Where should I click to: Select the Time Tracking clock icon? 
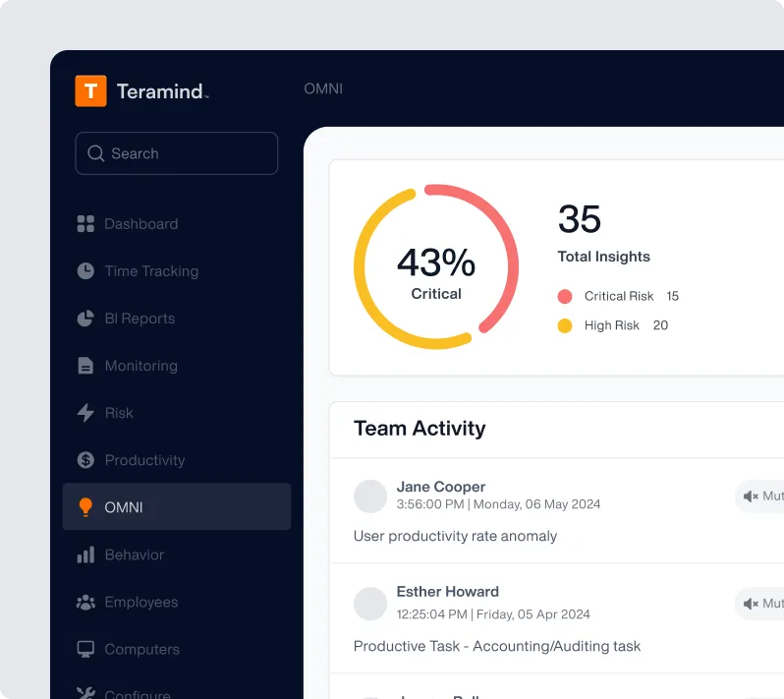[x=85, y=270]
